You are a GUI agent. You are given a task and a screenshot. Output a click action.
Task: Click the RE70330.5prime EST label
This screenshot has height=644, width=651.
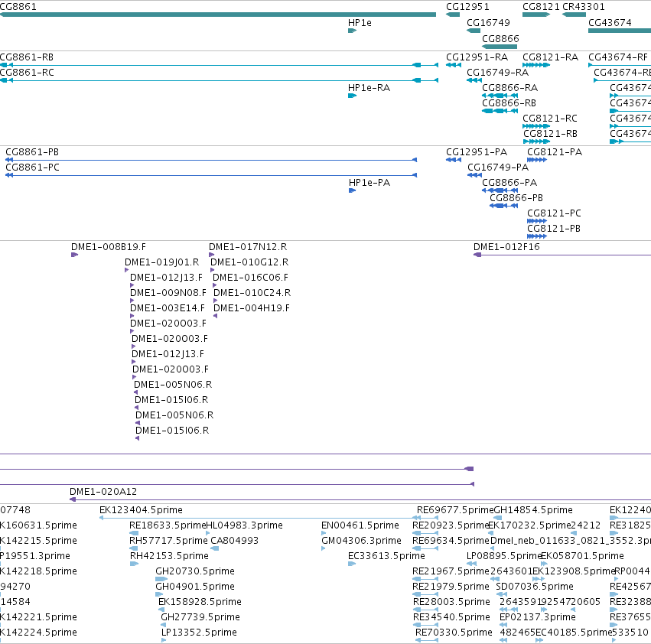click(454, 633)
